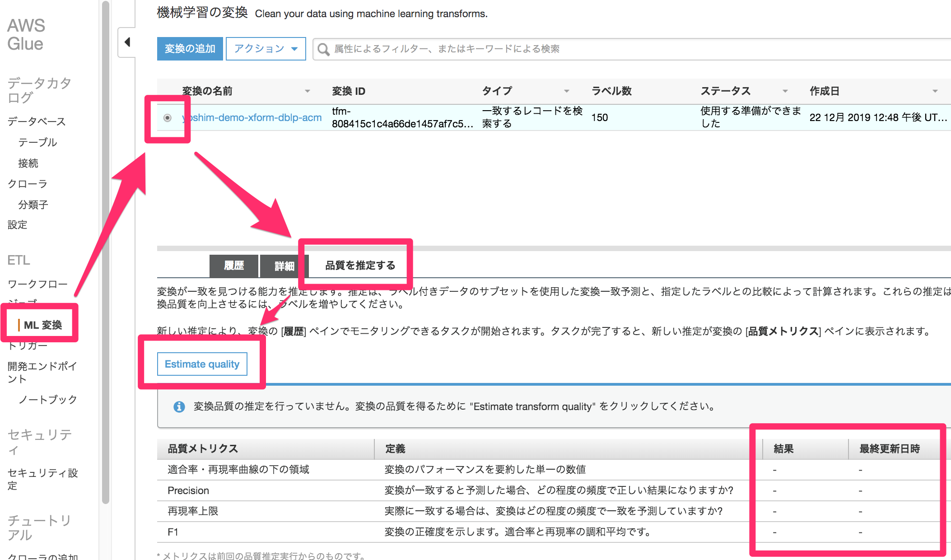The width and height of the screenshot is (951, 560).
Task: Click the creation date 22 12月 2019 cell
Action: 878,118
